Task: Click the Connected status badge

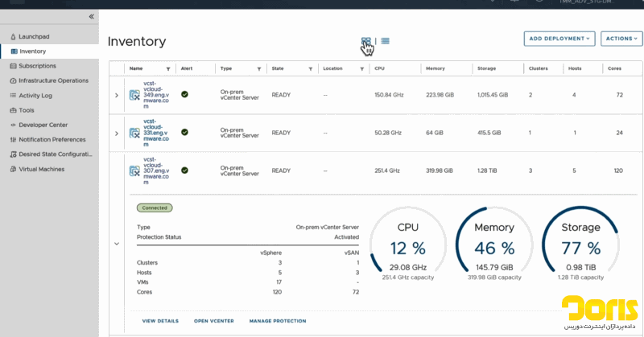Action: 155,208
